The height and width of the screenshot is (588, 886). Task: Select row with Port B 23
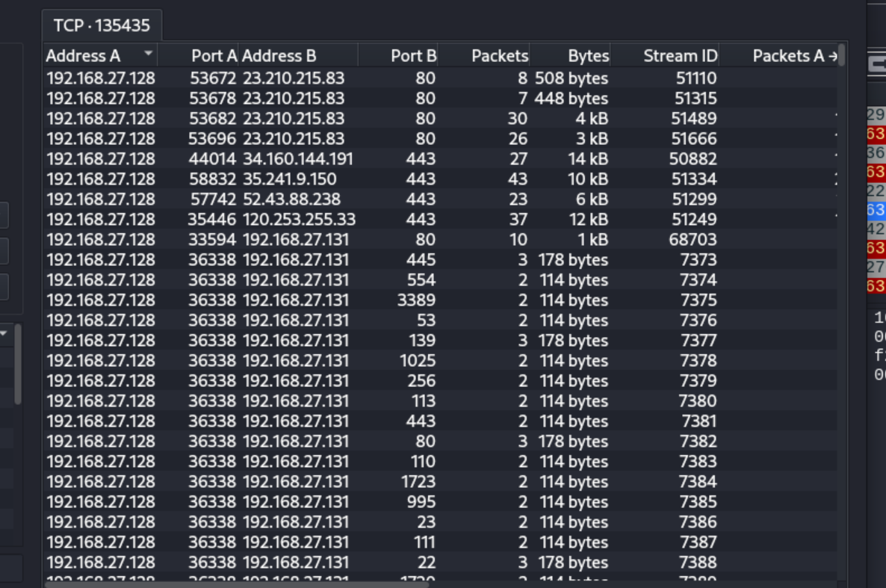pos(441,522)
